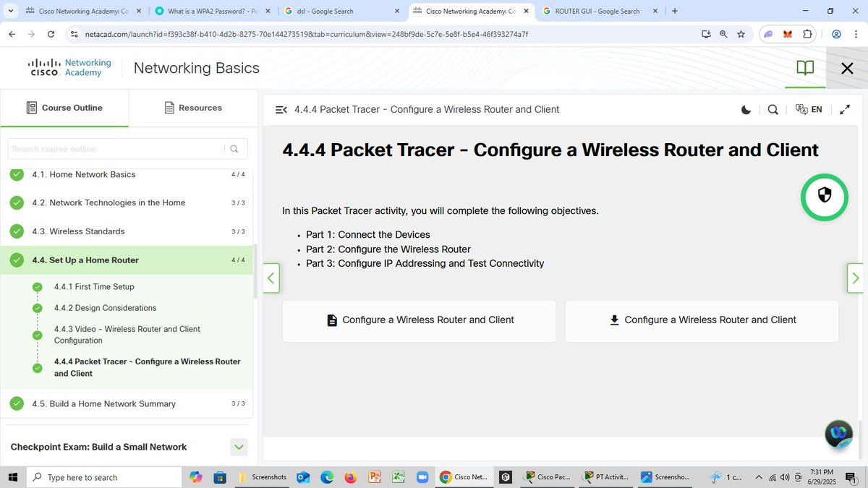This screenshot has height=488, width=868.
Task: Collapse the sidebar using the menu-collapse icon
Action: (x=281, y=110)
